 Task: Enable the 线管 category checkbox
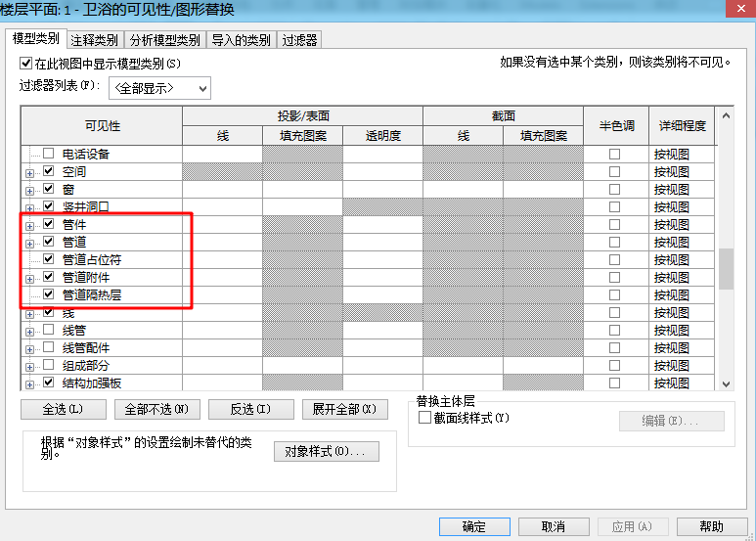coord(48,330)
